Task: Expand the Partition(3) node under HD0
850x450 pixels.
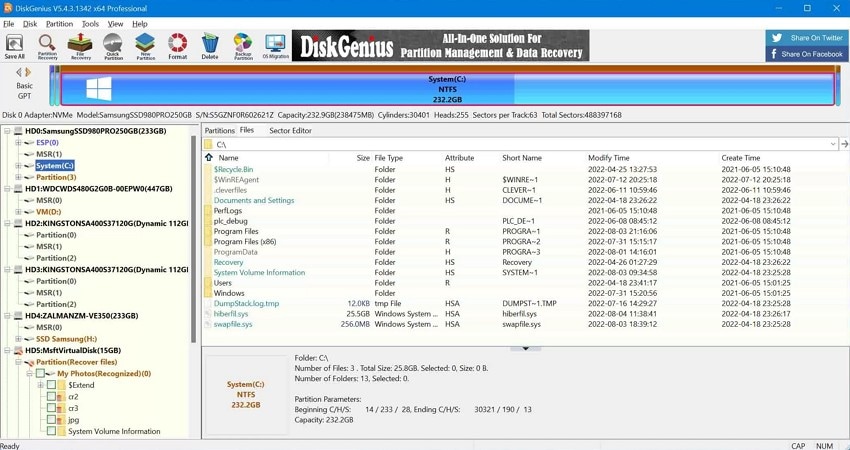Action: [x=18, y=177]
